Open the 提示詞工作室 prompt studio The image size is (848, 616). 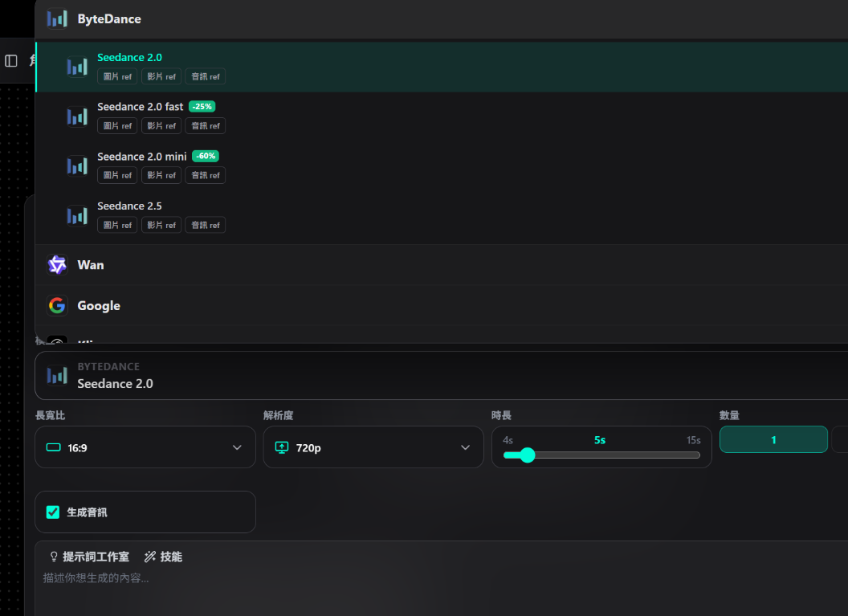[x=89, y=557]
